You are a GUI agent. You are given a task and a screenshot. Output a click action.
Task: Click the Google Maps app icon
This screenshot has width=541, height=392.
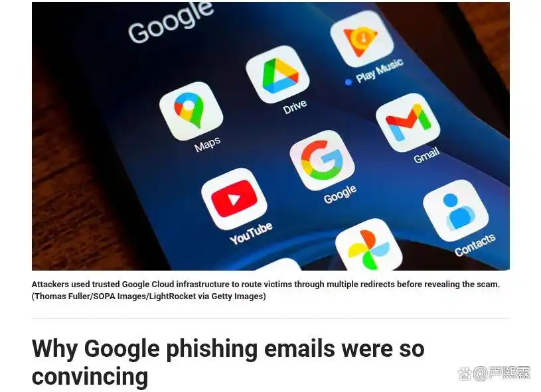tap(191, 111)
